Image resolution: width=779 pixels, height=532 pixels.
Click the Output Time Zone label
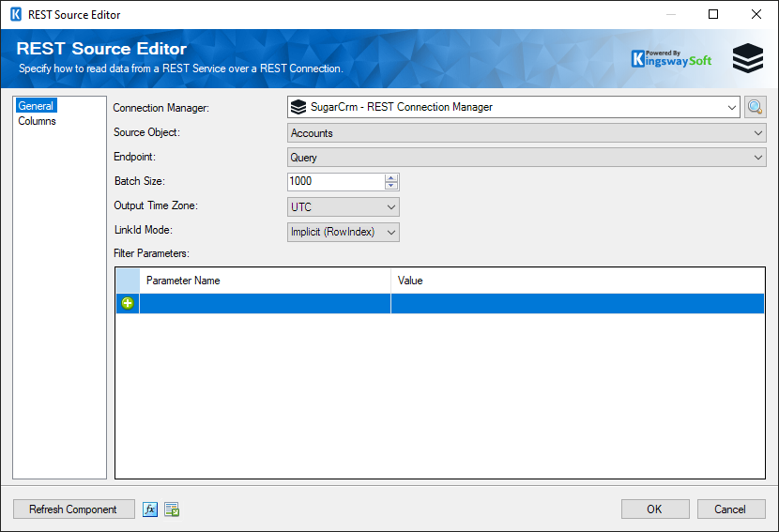tap(156, 205)
